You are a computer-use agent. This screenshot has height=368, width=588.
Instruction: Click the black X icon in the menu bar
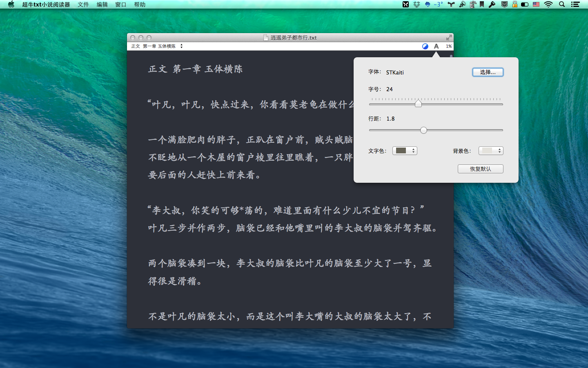pos(405,4)
